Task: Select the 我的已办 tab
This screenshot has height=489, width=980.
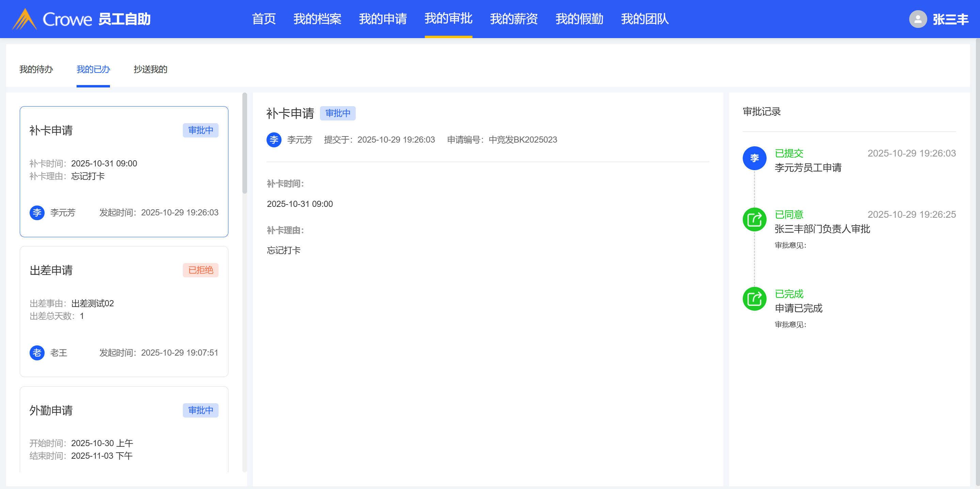Action: coord(93,69)
